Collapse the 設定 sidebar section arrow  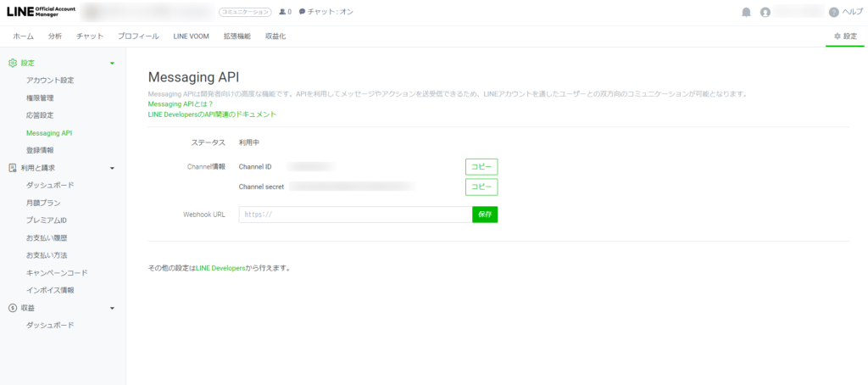point(113,64)
